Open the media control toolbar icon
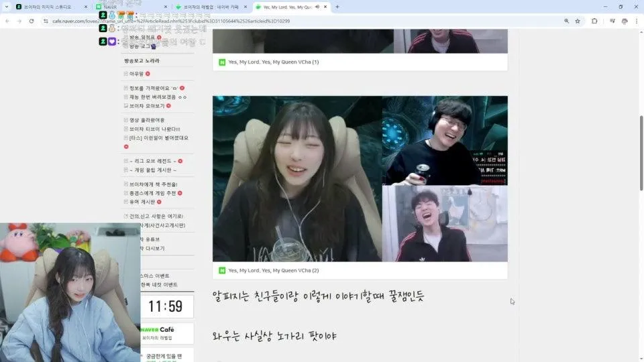Screen dimensions: 644x362 click(x=612, y=21)
